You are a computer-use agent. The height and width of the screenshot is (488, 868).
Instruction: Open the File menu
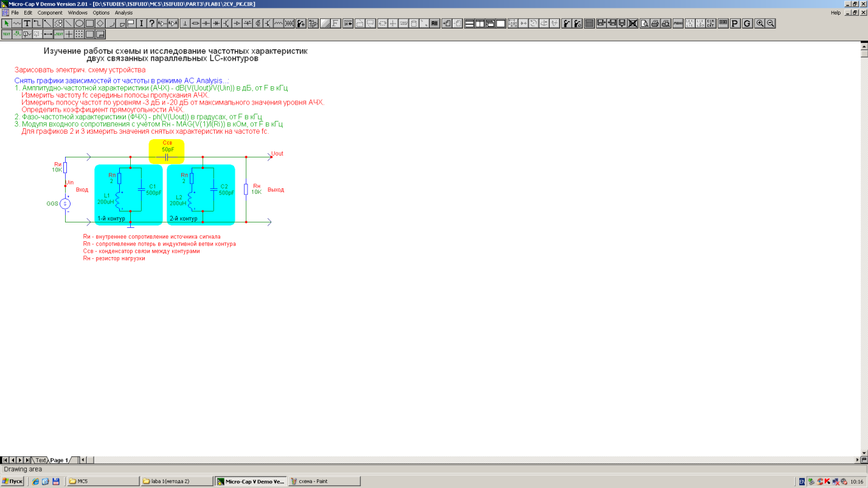pyautogui.click(x=15, y=13)
